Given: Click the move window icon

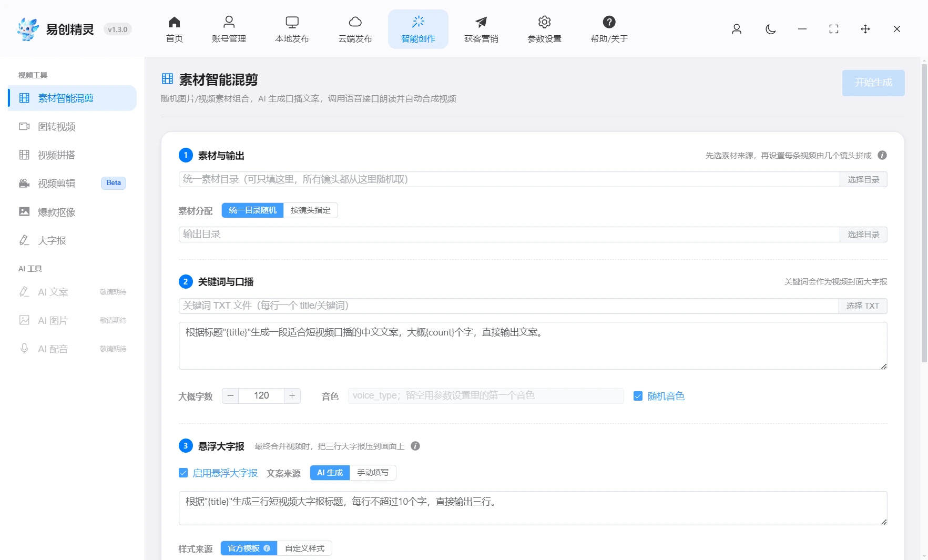Looking at the screenshot, I should (x=865, y=29).
